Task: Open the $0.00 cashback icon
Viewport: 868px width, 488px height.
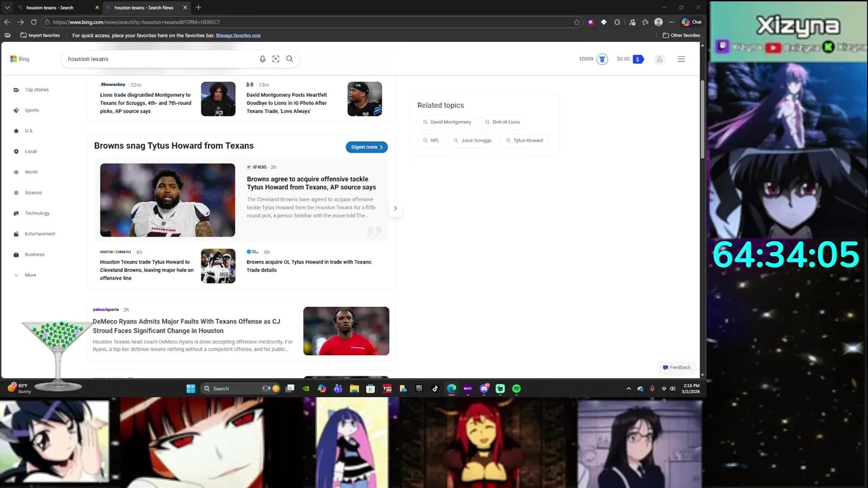Action: pos(638,59)
